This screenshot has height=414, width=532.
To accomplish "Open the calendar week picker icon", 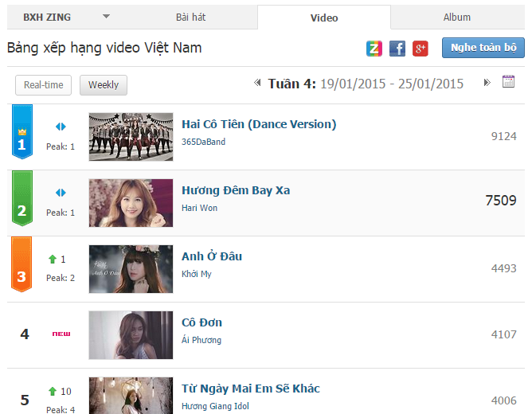I will point(508,81).
